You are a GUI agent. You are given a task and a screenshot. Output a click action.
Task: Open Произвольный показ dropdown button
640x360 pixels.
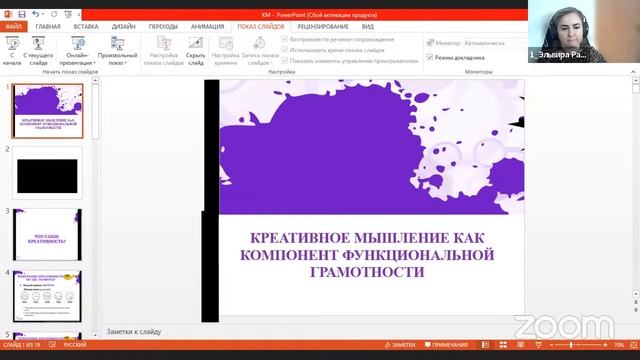118,51
